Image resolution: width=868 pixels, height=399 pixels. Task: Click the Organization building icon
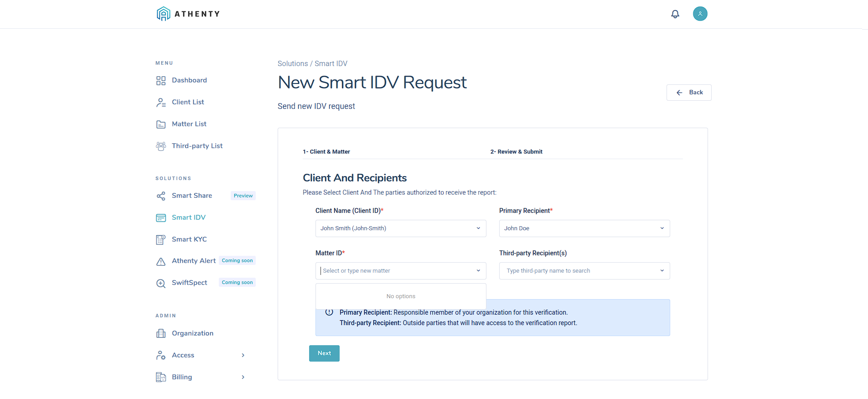pos(161,334)
